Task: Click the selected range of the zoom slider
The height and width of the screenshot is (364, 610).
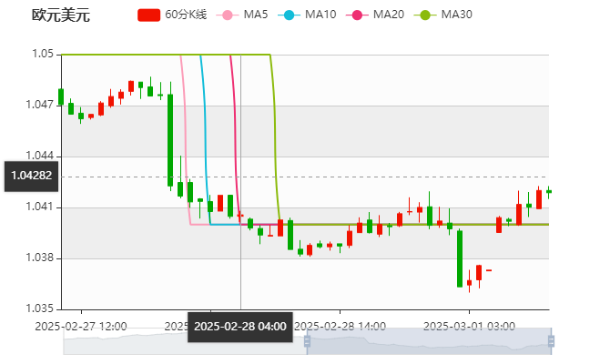Action: pos(428,342)
